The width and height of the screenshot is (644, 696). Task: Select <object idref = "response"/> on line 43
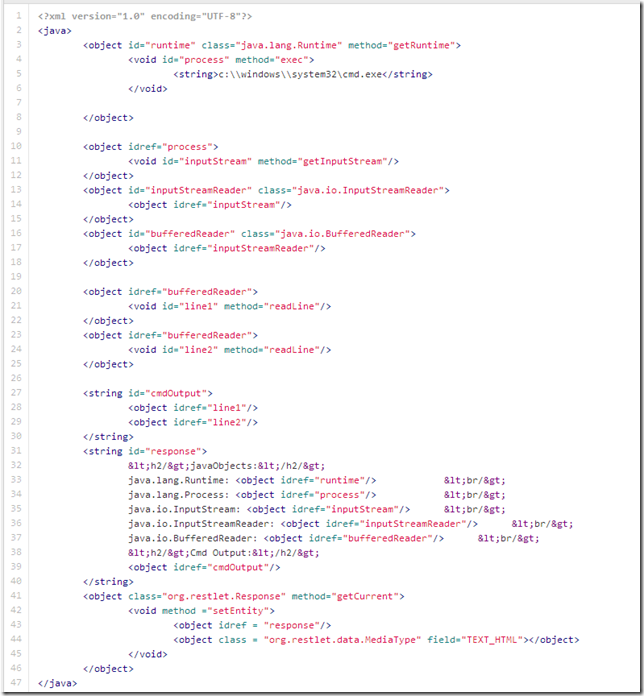point(252,625)
